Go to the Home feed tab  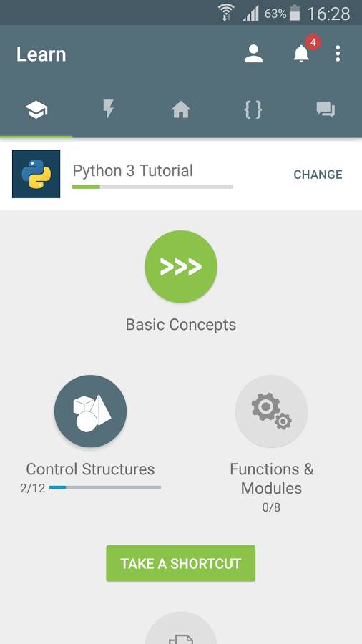pos(181,110)
